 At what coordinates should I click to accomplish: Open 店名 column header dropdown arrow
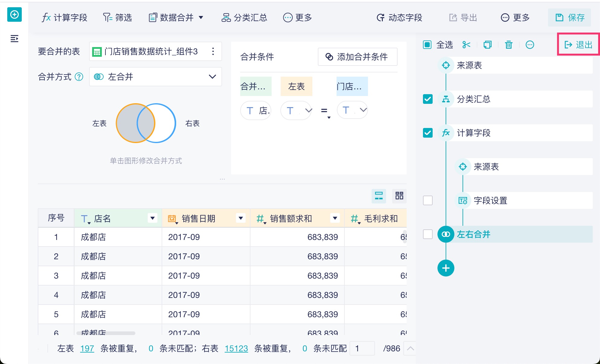pos(153,218)
